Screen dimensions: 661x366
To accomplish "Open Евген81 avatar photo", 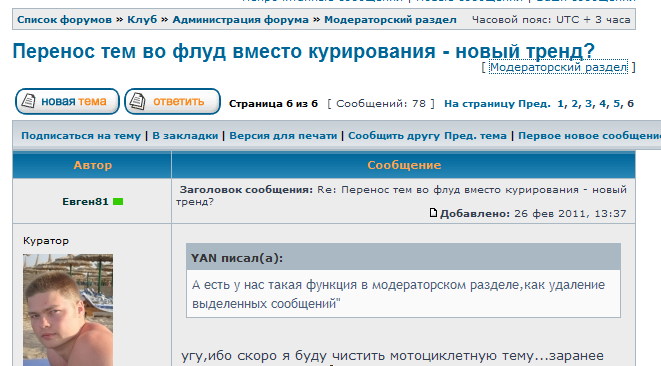I will click(x=68, y=310).
